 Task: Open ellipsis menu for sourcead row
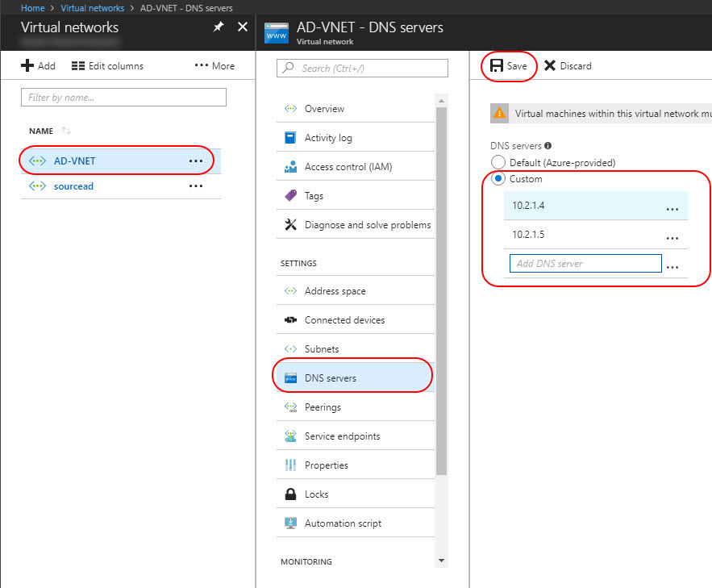[x=196, y=186]
